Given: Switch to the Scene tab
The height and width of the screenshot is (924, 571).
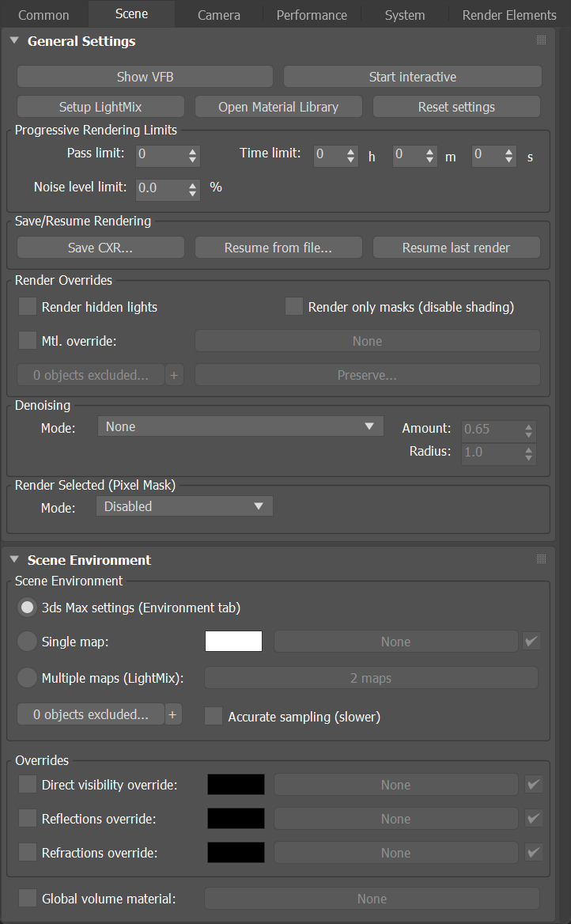Looking at the screenshot, I should click(x=131, y=13).
